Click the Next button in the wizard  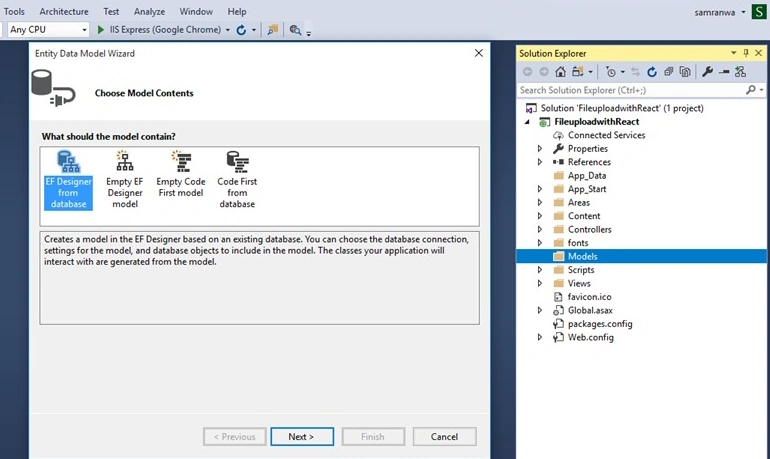[x=302, y=436]
